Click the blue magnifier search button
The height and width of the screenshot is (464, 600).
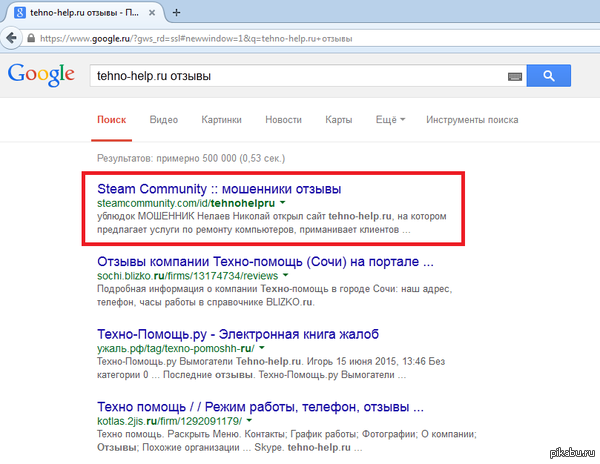point(548,75)
